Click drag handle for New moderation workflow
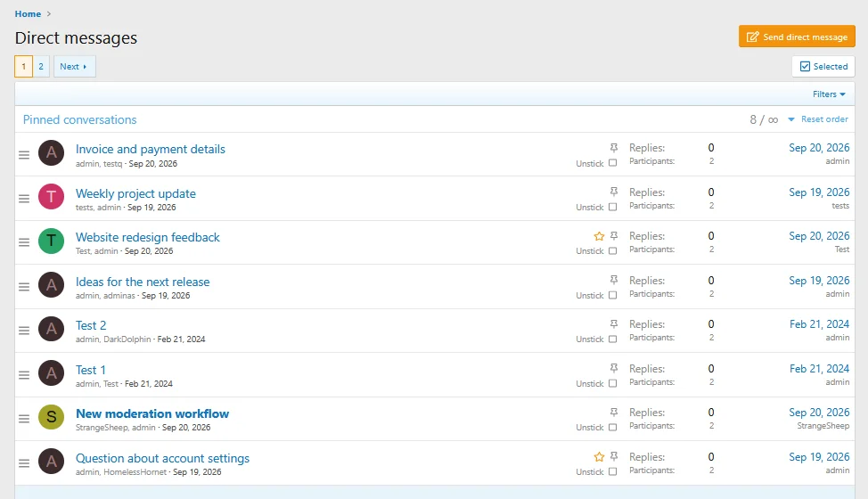 [x=24, y=419]
